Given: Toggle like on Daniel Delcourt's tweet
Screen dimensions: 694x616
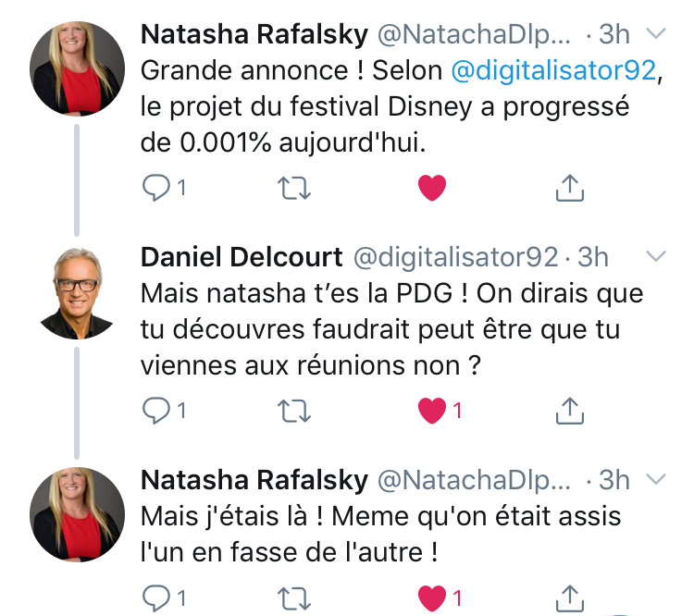Looking at the screenshot, I should click(432, 410).
